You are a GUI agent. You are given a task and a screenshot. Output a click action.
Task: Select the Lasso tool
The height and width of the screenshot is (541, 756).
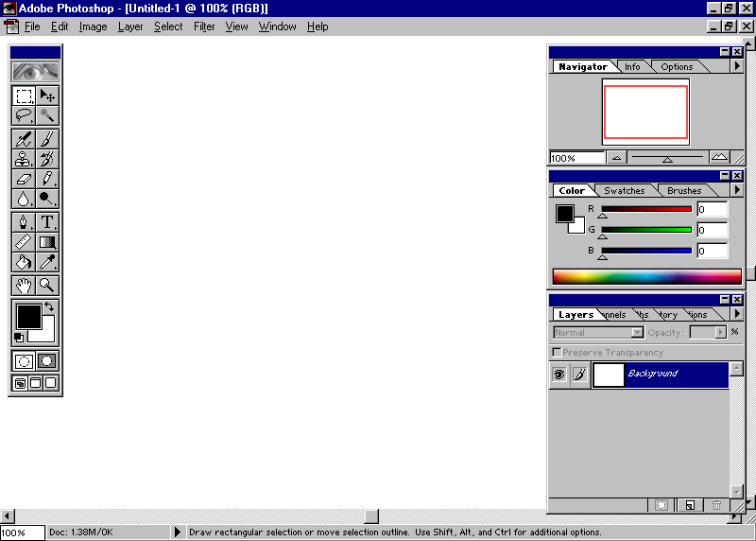[x=23, y=115]
